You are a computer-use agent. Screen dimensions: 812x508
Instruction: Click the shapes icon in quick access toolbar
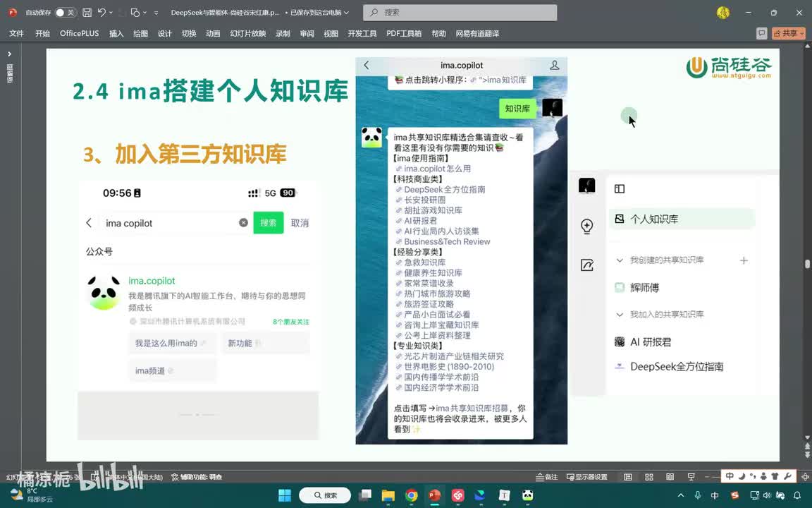[x=135, y=13]
